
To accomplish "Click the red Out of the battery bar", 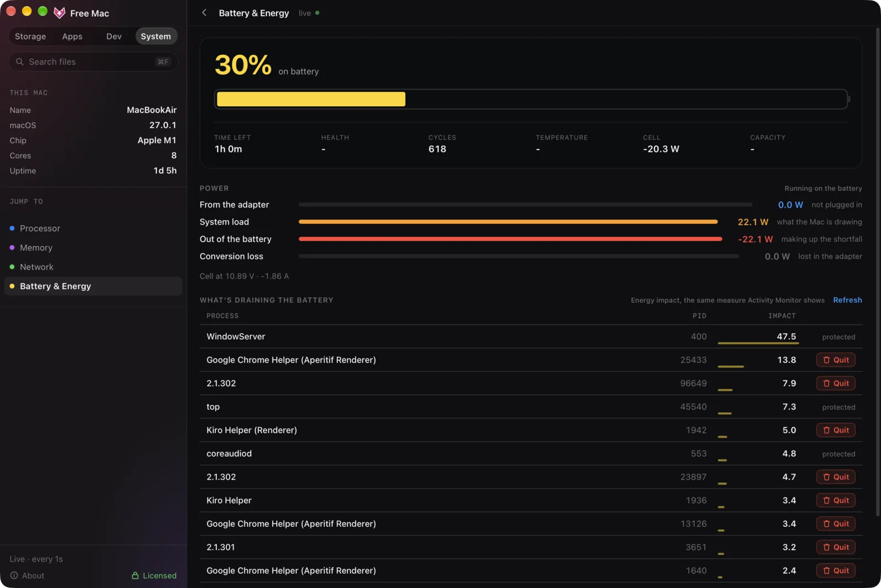I will pyautogui.click(x=510, y=239).
